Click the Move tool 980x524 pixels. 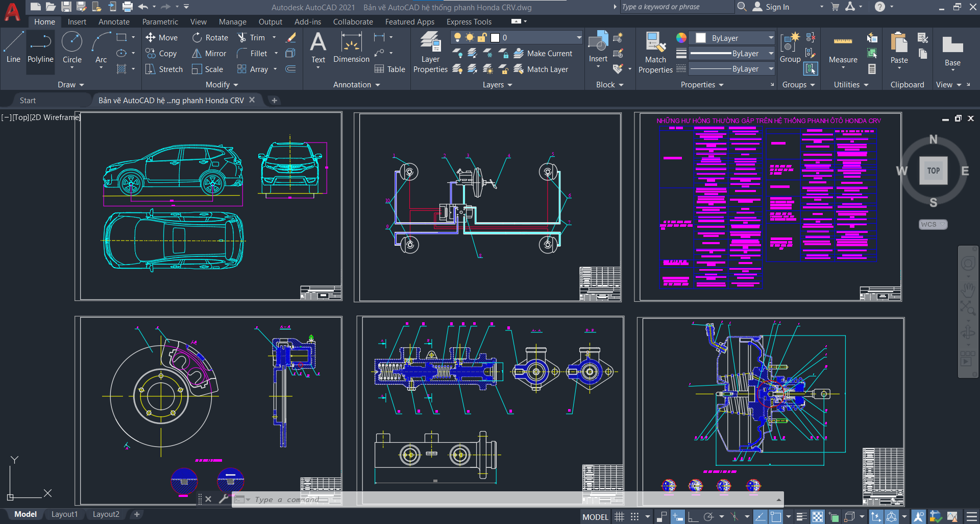pos(161,37)
